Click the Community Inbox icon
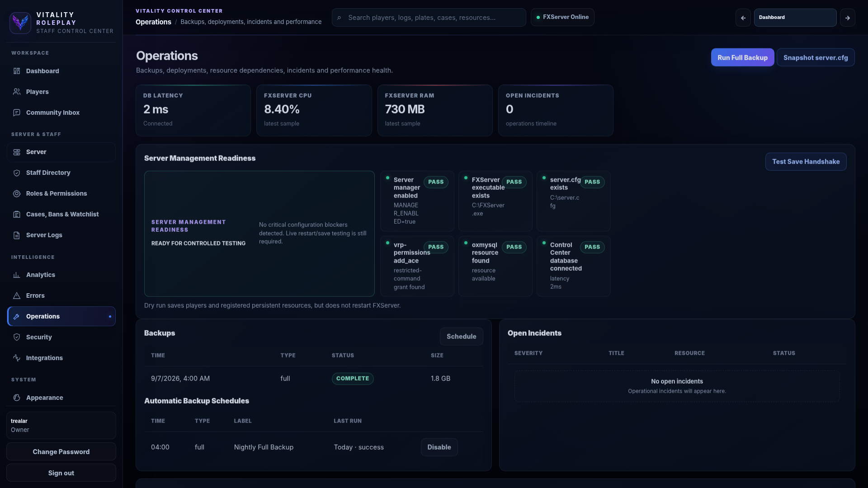Image resolution: width=868 pixels, height=488 pixels. pyautogui.click(x=17, y=113)
